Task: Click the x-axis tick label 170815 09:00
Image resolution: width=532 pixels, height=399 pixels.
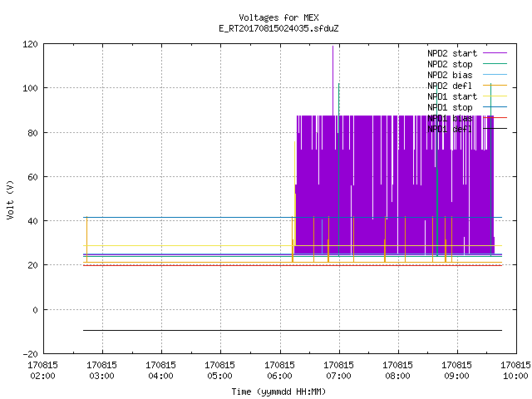Action: 456,371
